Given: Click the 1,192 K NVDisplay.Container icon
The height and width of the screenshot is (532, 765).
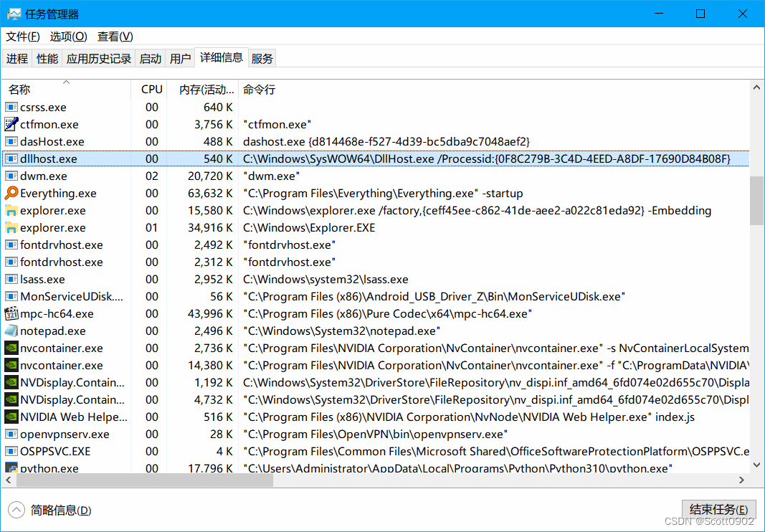Looking at the screenshot, I should (11, 382).
